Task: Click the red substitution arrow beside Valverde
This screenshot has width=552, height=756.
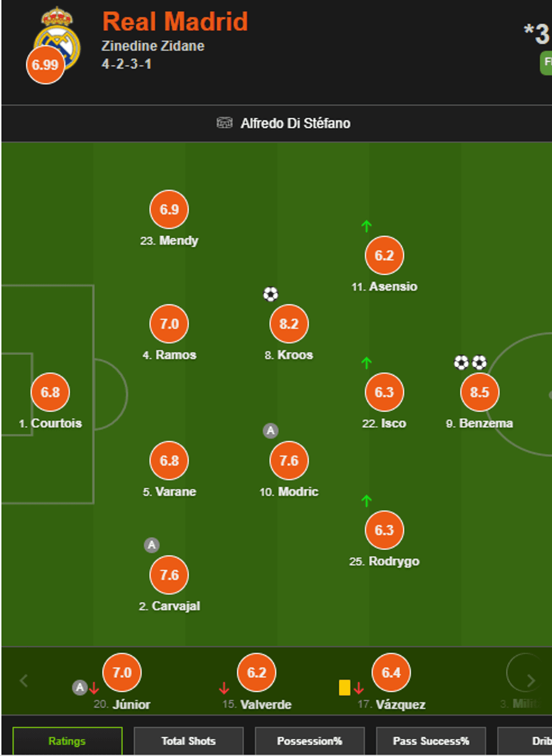Action: pos(224,688)
